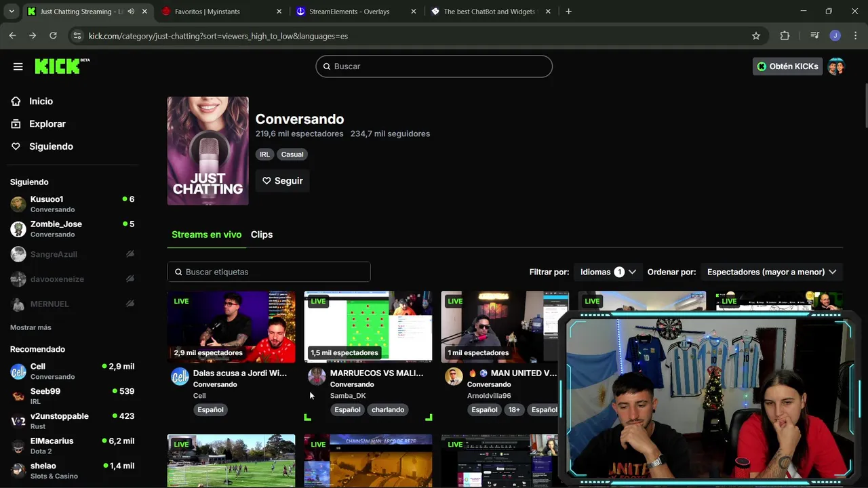Open the browser extensions puzzle icon
The image size is (868, 488).
785,36
